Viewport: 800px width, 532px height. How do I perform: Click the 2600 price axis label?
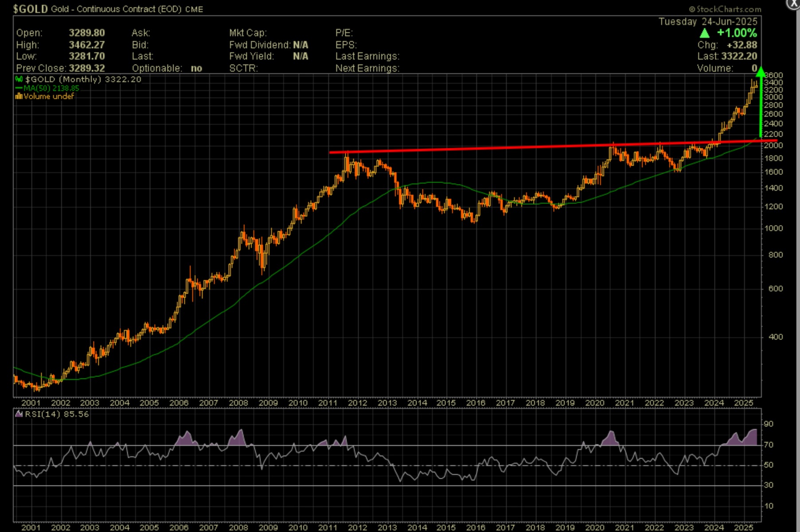(x=774, y=114)
